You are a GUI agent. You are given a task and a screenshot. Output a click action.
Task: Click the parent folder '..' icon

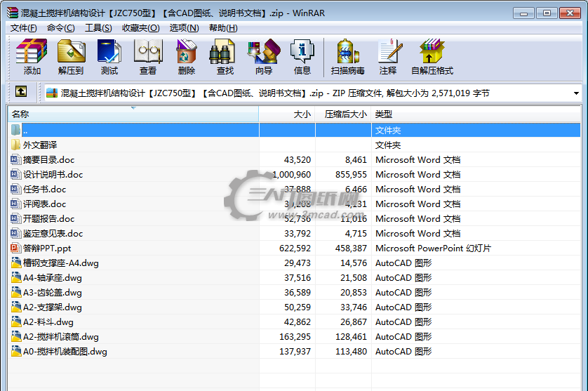pos(15,130)
